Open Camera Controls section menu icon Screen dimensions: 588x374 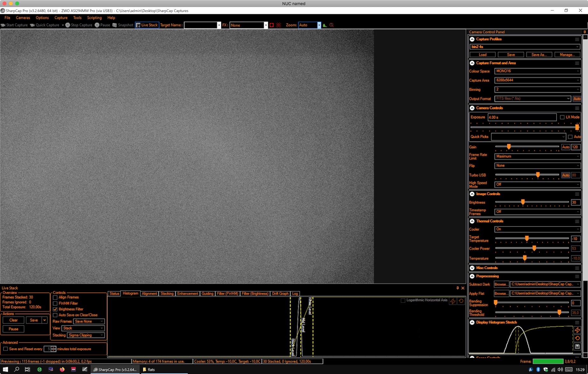point(577,108)
